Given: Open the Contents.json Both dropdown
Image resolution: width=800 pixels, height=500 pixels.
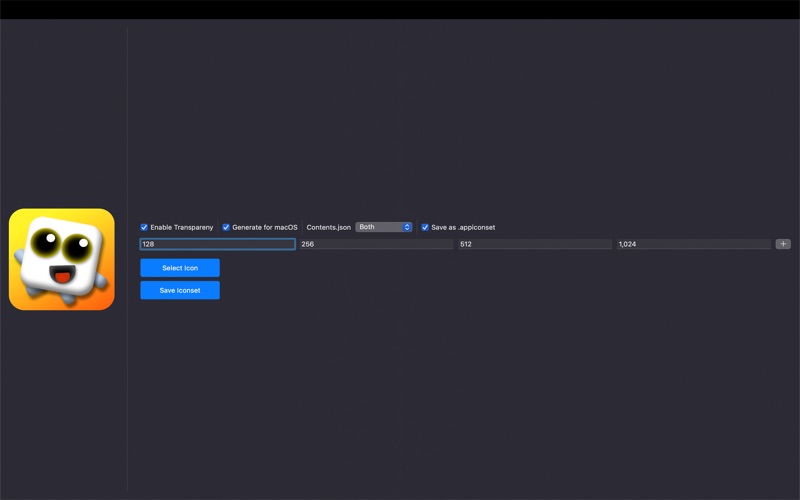Looking at the screenshot, I should 383,227.
